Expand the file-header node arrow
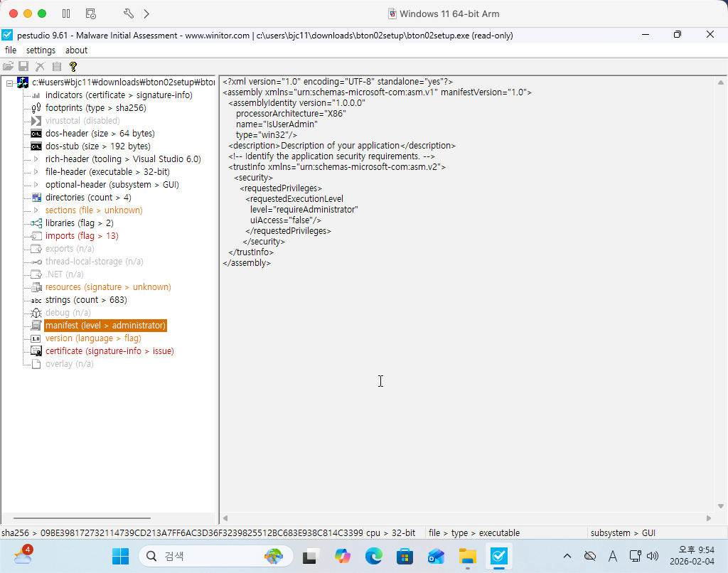Image resolution: width=728 pixels, height=573 pixels. (x=36, y=172)
